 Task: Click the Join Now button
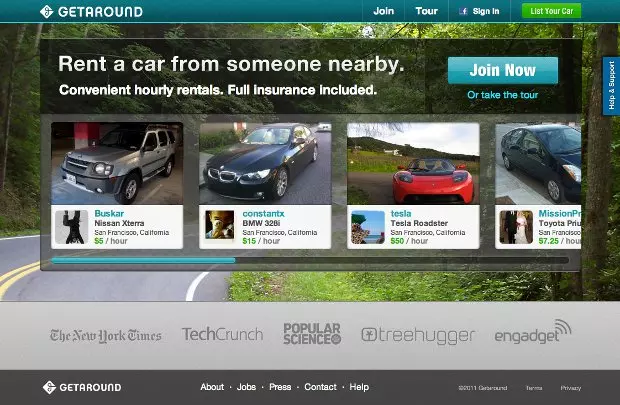click(503, 70)
